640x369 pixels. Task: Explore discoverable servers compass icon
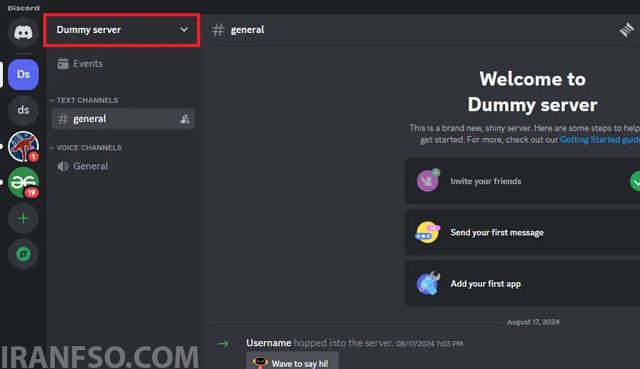pyautogui.click(x=23, y=254)
